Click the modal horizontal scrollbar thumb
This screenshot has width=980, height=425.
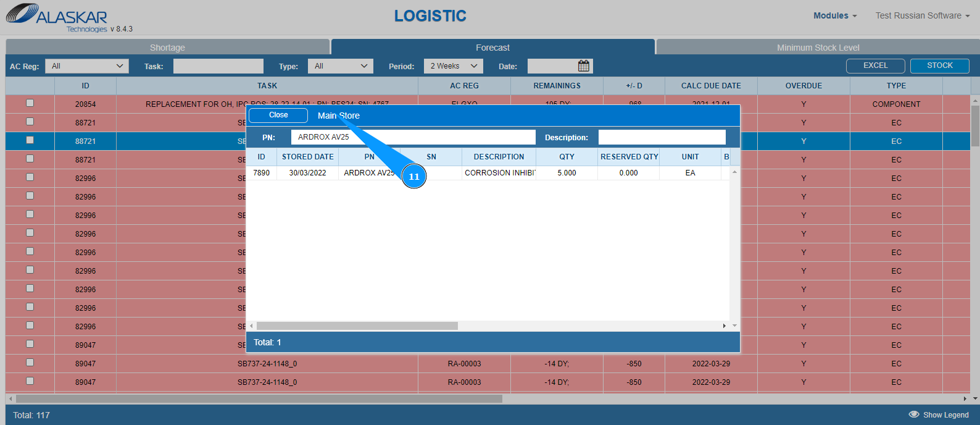(357, 326)
